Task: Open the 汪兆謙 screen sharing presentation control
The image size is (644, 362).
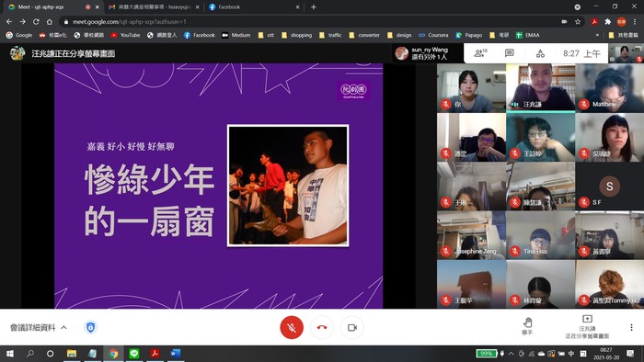Action: pyautogui.click(x=587, y=327)
